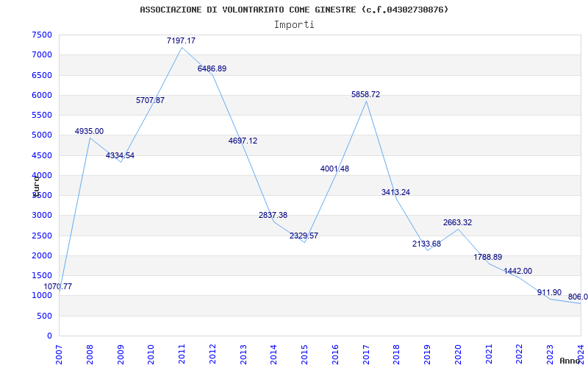Click y-axis value 0
This screenshot has height=368, width=588.
tap(49, 336)
